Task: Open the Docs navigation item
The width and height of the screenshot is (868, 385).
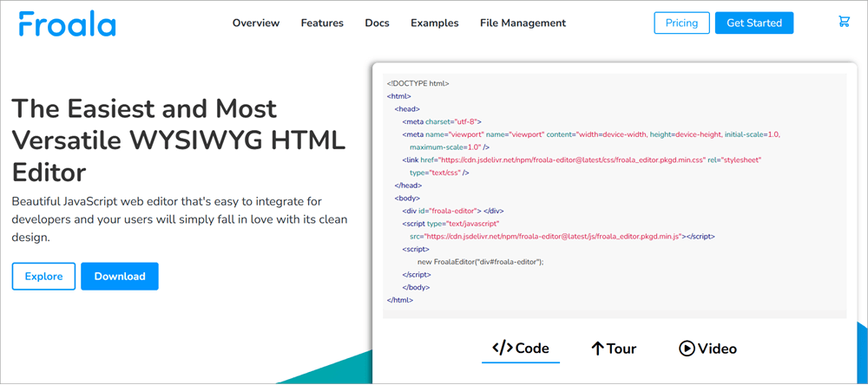Action: [377, 23]
